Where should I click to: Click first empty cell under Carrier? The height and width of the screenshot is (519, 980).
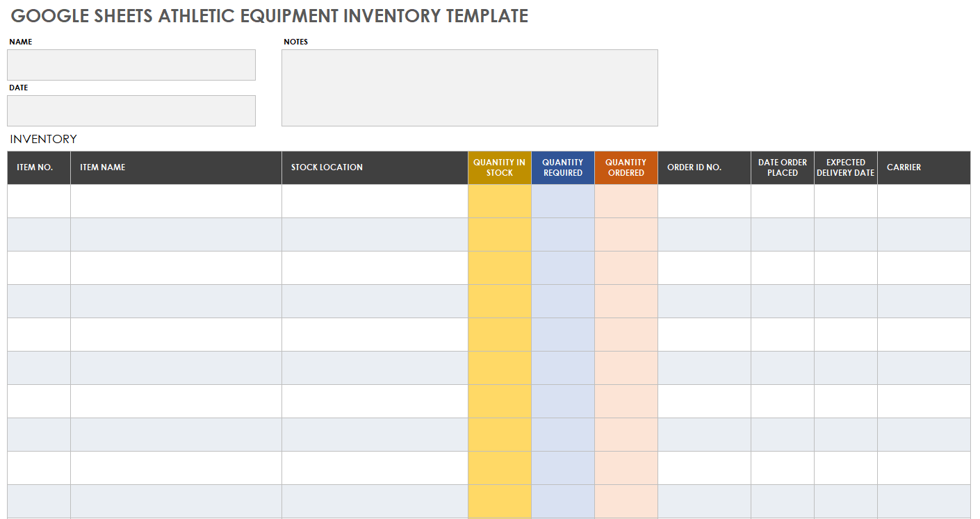click(924, 201)
